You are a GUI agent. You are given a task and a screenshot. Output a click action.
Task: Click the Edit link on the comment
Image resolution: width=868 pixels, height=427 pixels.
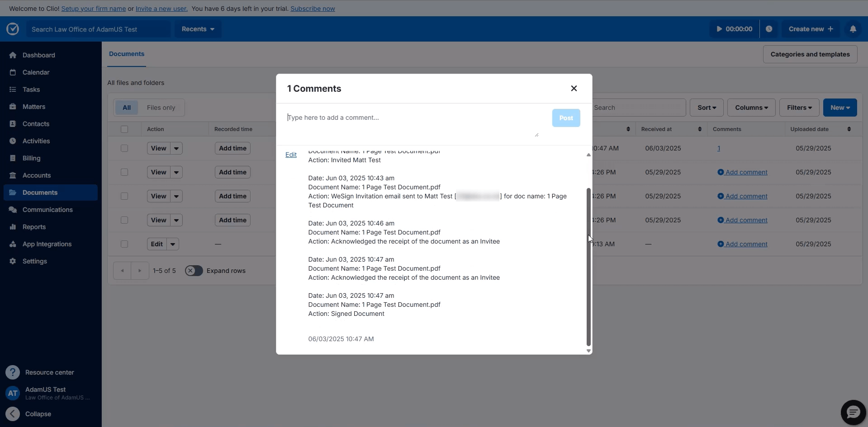click(291, 155)
